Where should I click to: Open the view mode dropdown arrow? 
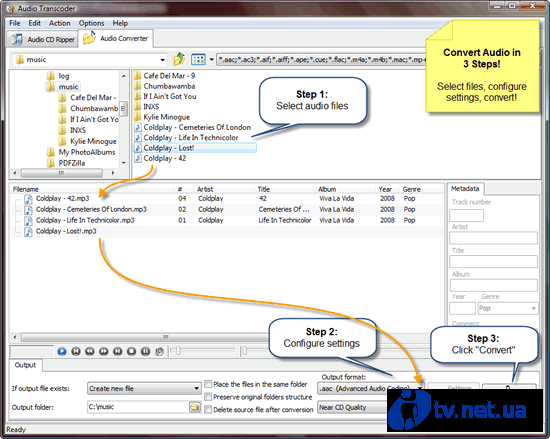[x=212, y=59]
